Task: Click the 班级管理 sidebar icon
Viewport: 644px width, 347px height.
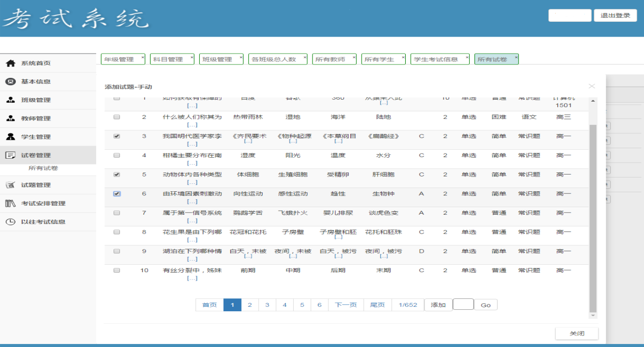Action: (10, 100)
